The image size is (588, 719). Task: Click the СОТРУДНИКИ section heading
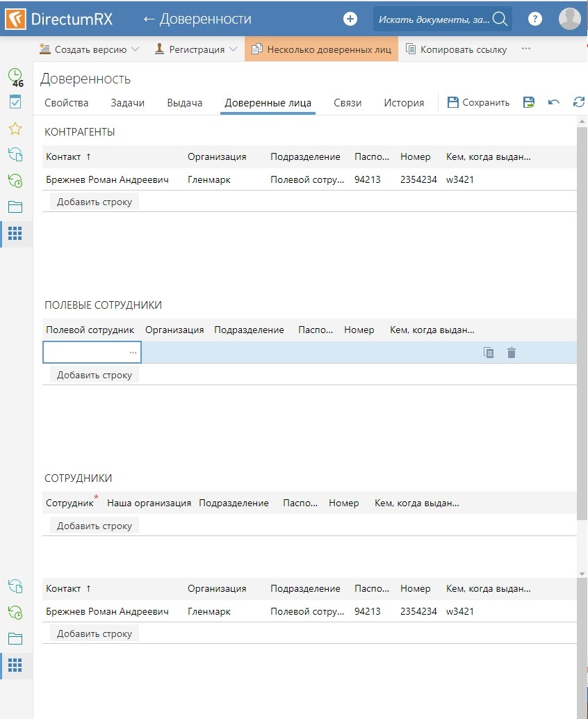pos(79,478)
